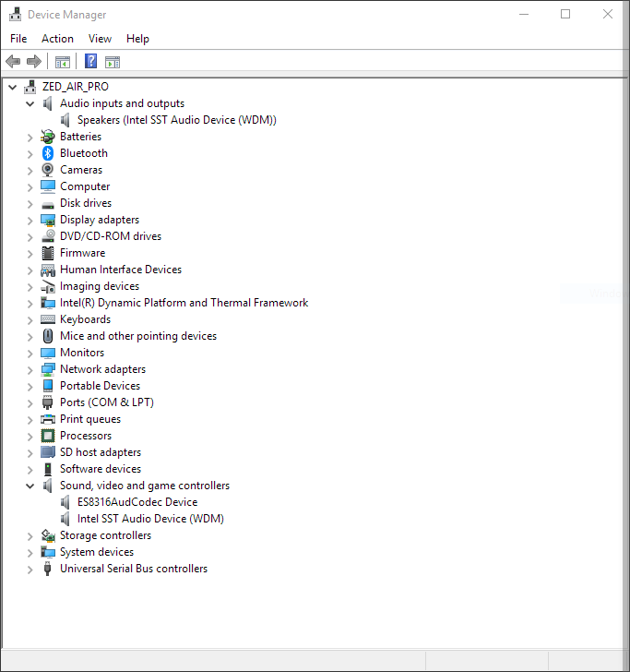Viewport: 630px width, 672px height.
Task: Select the SD host adapters label
Action: pyautogui.click(x=101, y=452)
